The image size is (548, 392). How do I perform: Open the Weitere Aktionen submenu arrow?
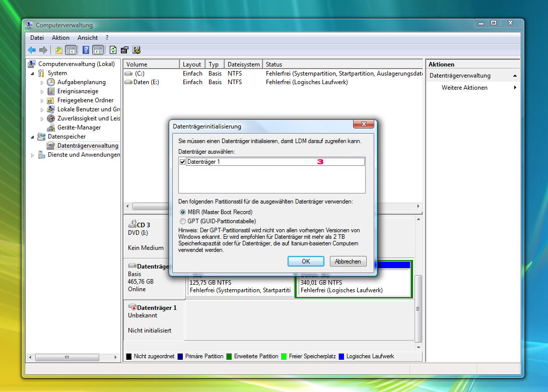(x=515, y=88)
